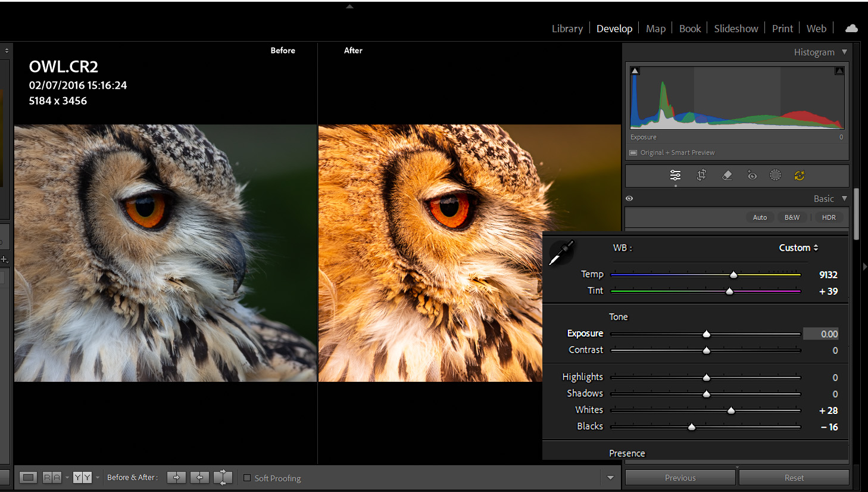
Task: Open the toolbar options dropdown arrow
Action: 610,478
